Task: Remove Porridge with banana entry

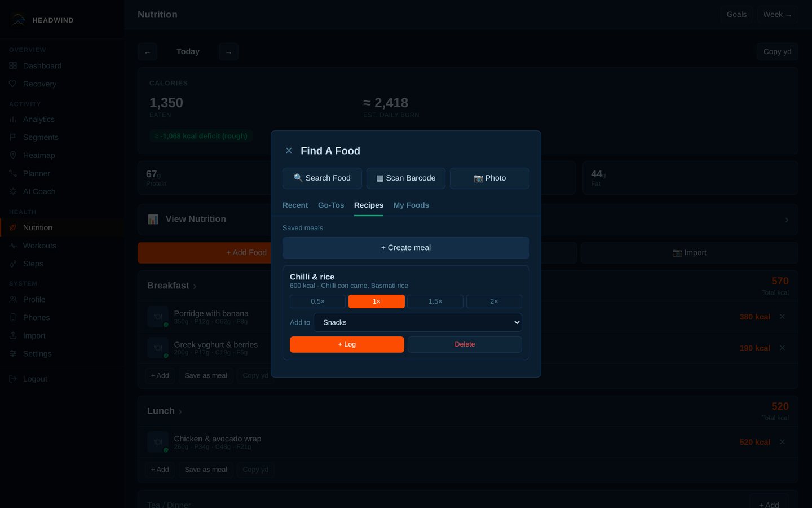Action: [x=782, y=317]
